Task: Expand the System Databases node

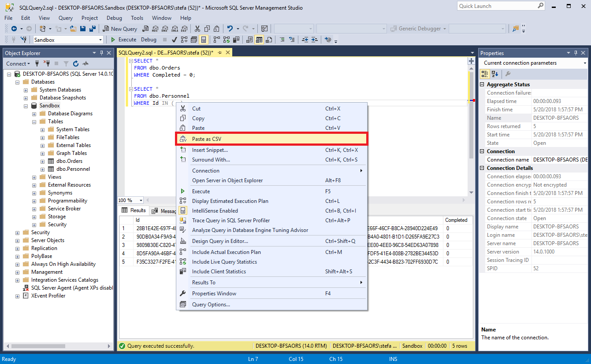Action: point(26,90)
